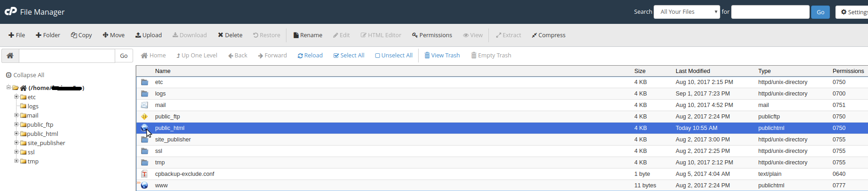Expand the etc folder in tree

coord(17,97)
